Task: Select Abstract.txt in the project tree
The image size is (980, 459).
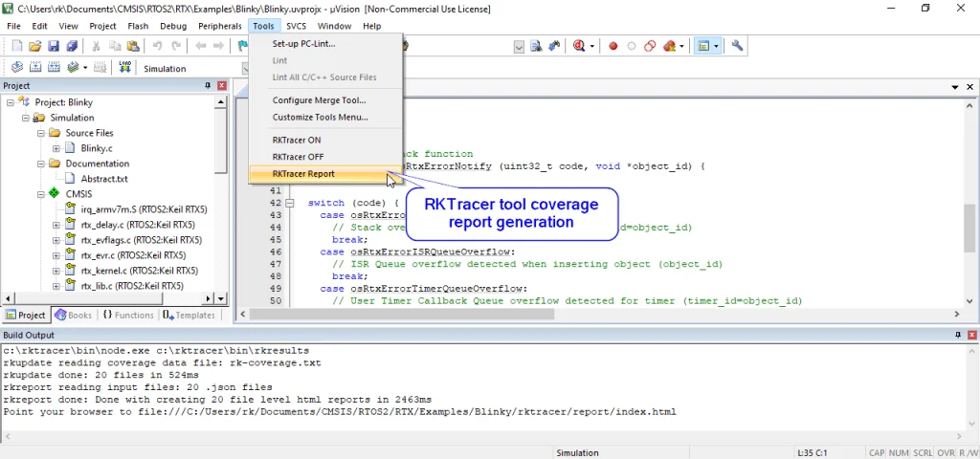Action: (x=103, y=179)
